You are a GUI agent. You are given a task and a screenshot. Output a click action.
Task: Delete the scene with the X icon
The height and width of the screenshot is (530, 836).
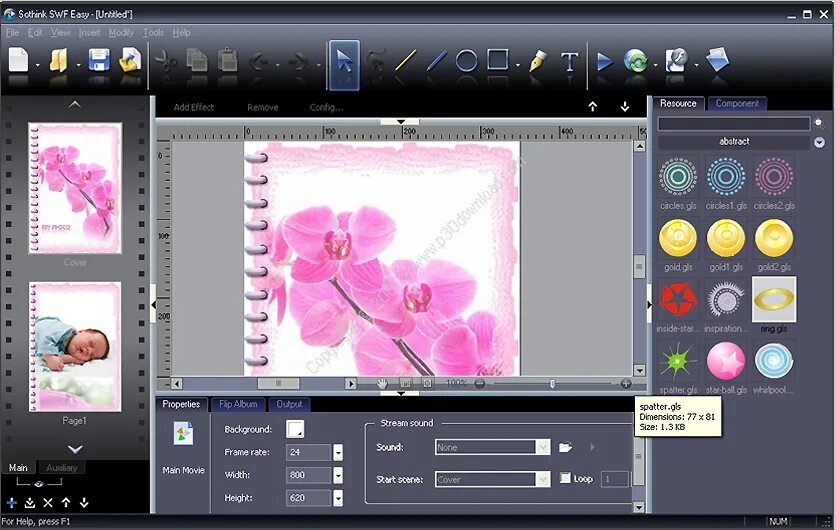click(48, 502)
